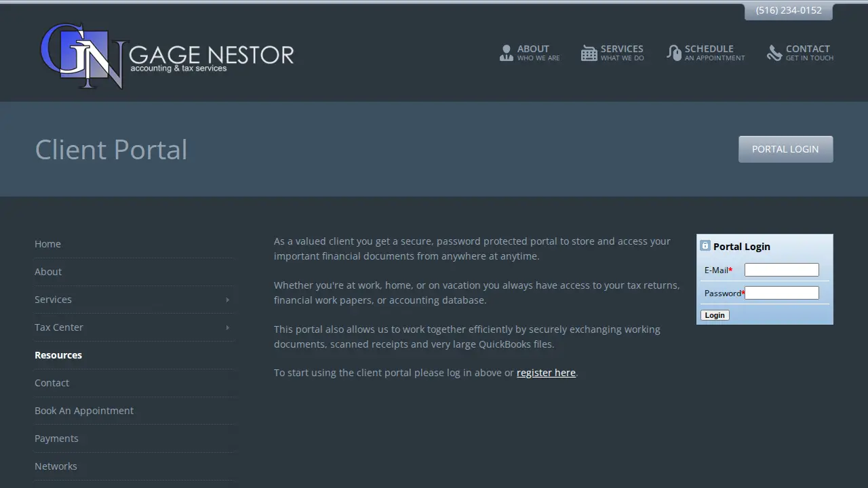Follow the 'register here' link
Viewport: 868px width, 488px height.
pyautogui.click(x=546, y=373)
